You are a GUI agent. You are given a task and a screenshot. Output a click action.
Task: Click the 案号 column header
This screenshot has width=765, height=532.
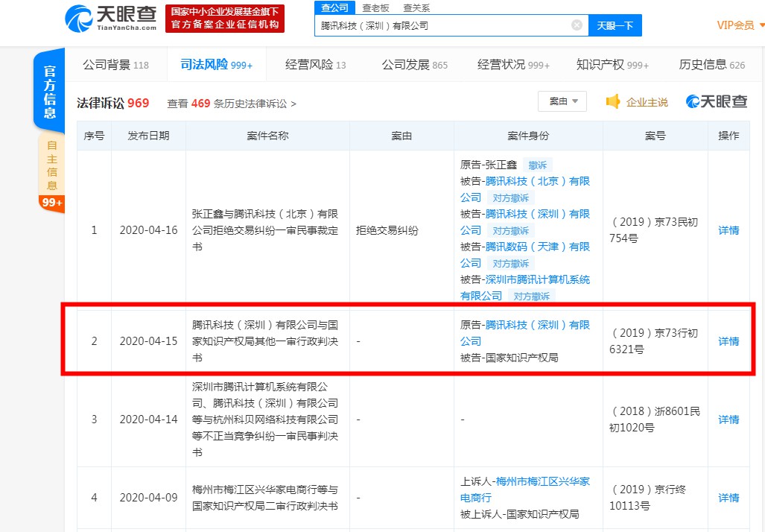point(656,136)
